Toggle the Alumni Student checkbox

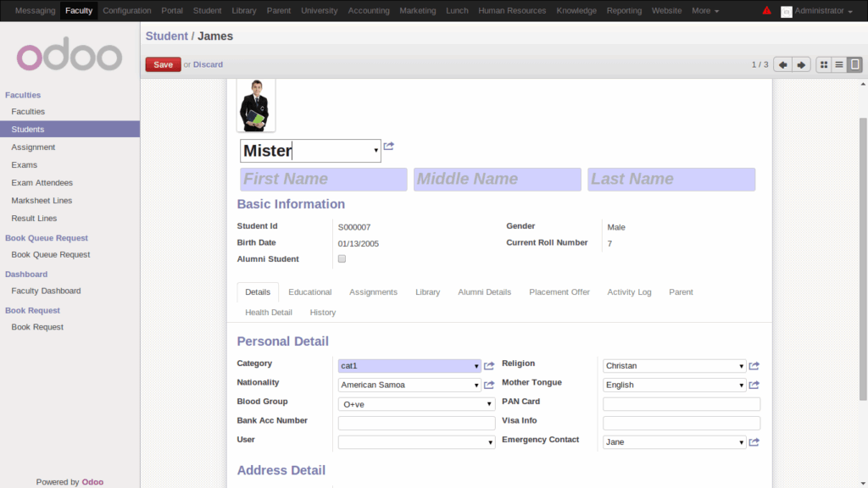point(342,259)
